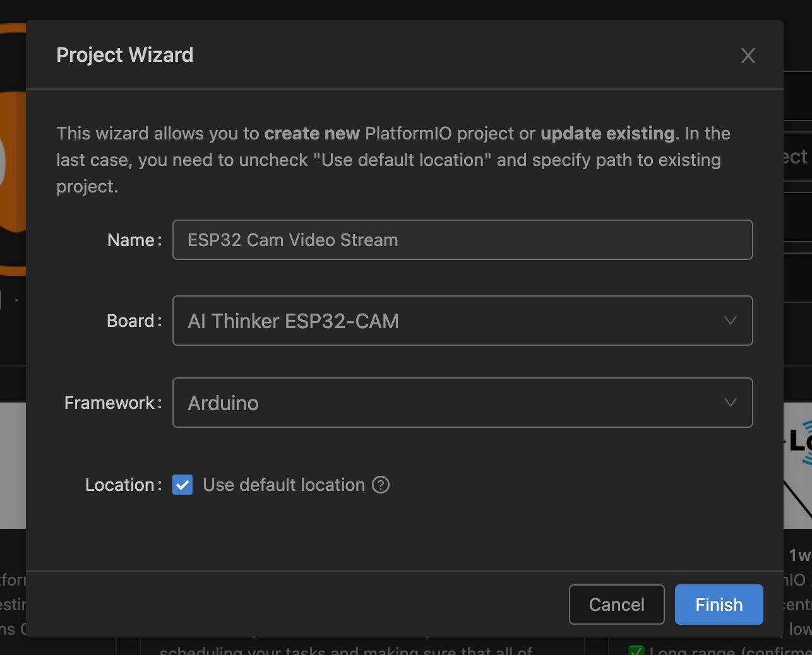812x655 pixels.
Task: Uncheck Use default location checkbox
Action: click(182, 485)
